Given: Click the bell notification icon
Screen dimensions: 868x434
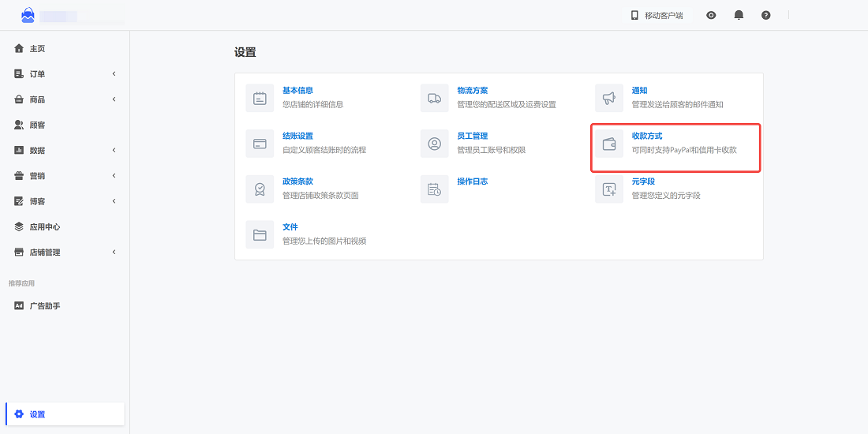Looking at the screenshot, I should click(x=739, y=15).
